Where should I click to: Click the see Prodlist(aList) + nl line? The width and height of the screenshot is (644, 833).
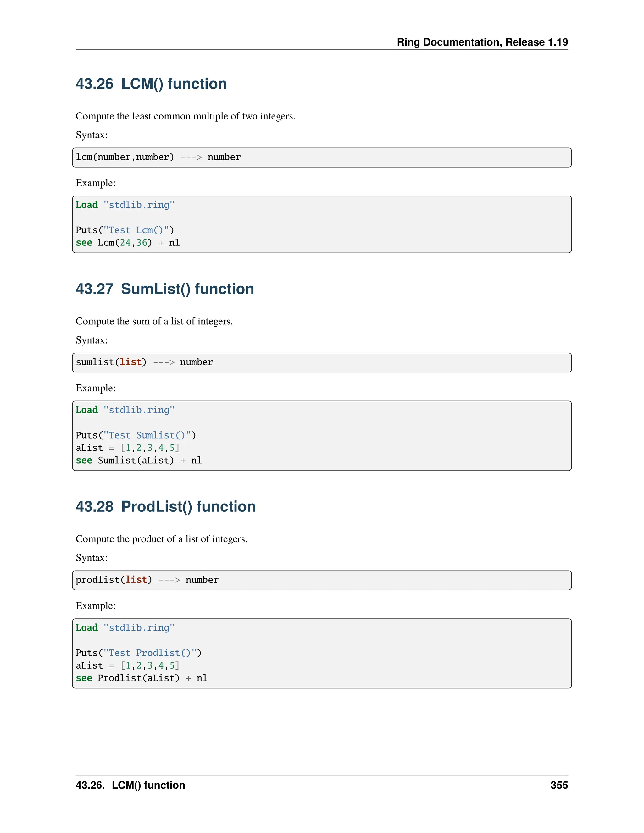141,678
